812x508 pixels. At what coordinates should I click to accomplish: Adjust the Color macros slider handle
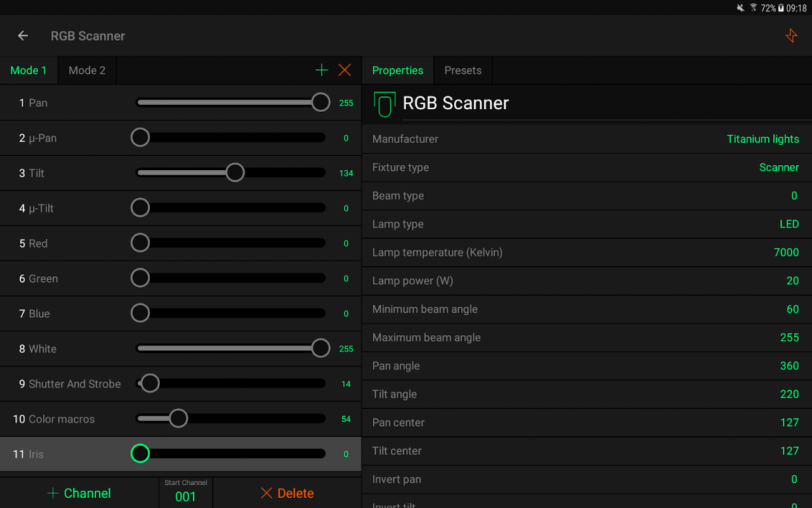[178, 418]
